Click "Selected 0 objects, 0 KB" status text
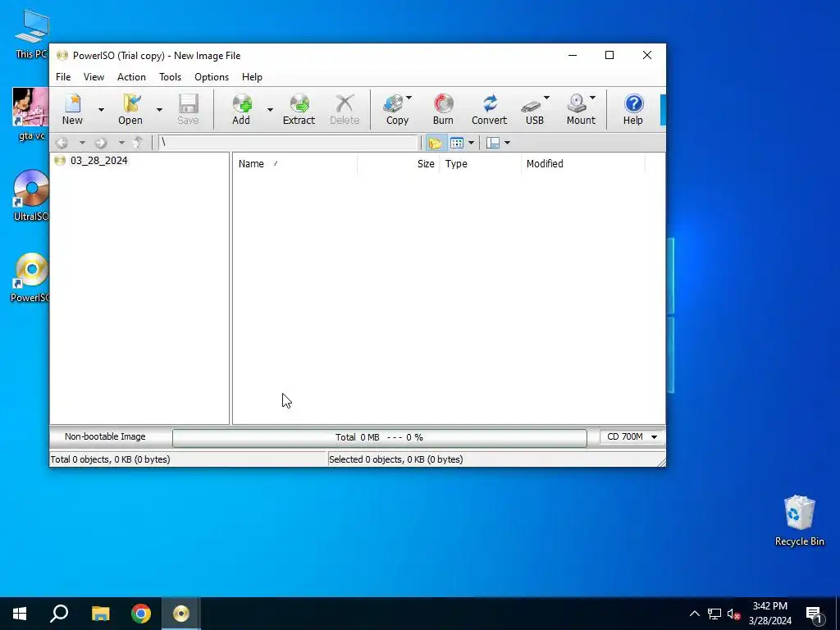This screenshot has height=630, width=840. [x=396, y=459]
